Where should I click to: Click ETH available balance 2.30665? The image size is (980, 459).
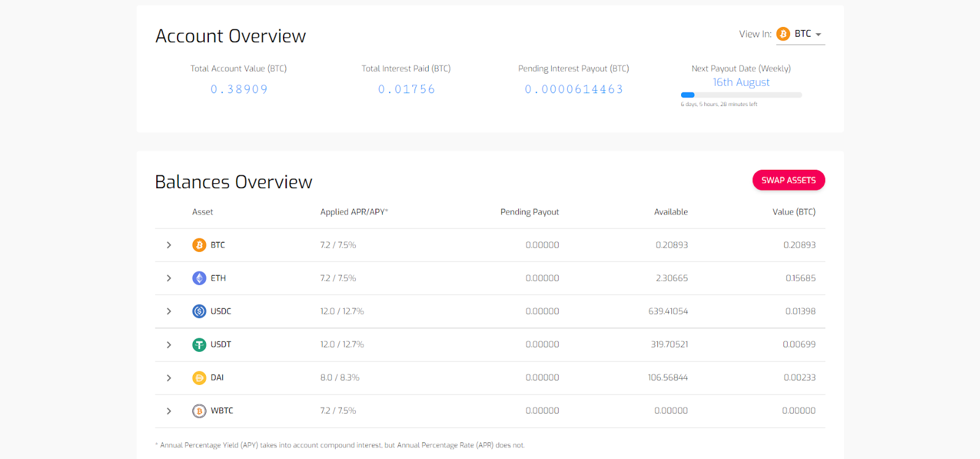(x=672, y=278)
